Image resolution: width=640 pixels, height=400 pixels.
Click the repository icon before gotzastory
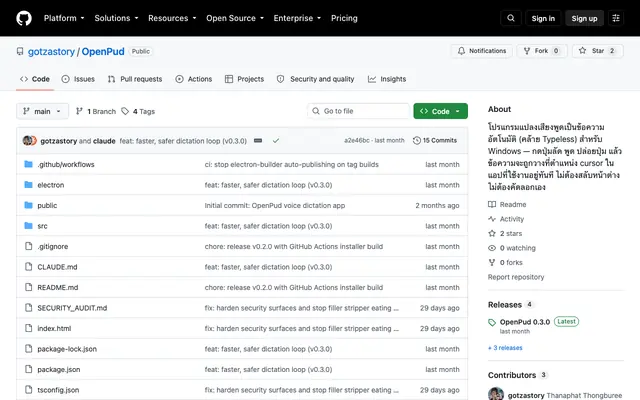pyautogui.click(x=20, y=51)
